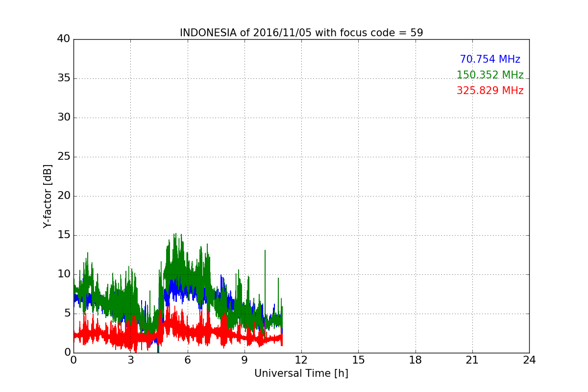Screen dimensions: 588x392
Task: Select the 70.754 MHz legend label
Action: [x=490, y=59]
